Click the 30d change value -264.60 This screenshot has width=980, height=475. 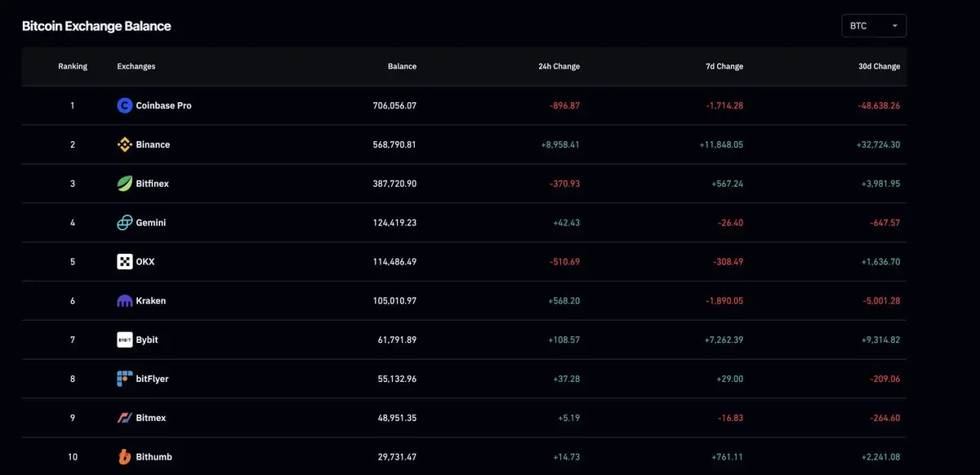point(885,418)
